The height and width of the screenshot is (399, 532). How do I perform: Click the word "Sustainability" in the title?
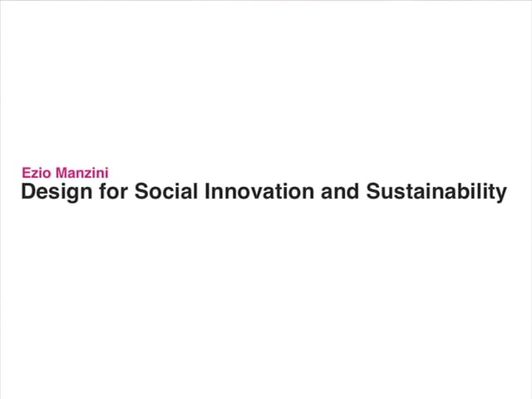[432, 193]
